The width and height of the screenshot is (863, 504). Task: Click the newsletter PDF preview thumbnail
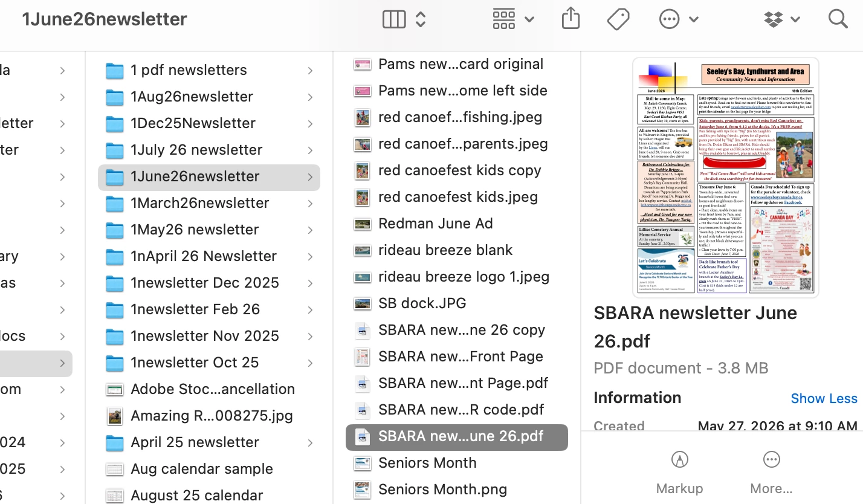click(726, 178)
